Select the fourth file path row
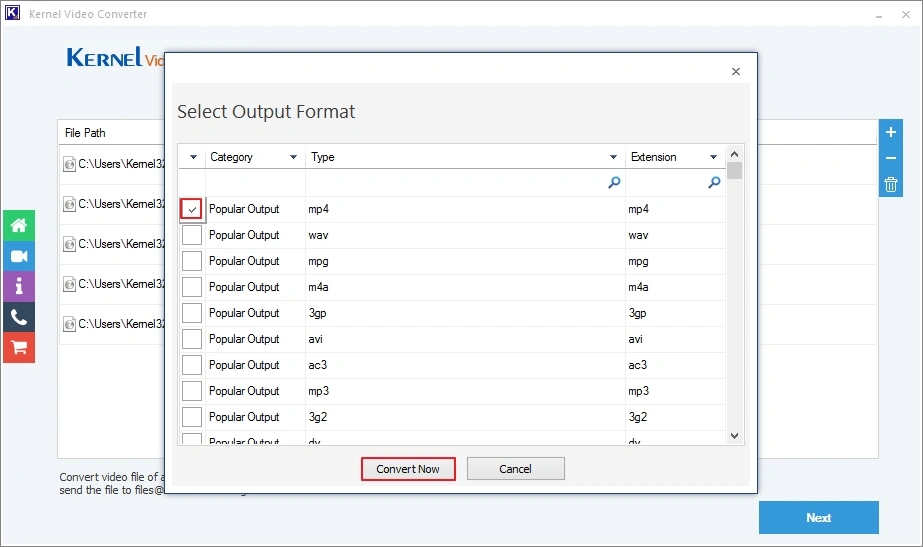Image resolution: width=923 pixels, height=547 pixels. pos(112,284)
